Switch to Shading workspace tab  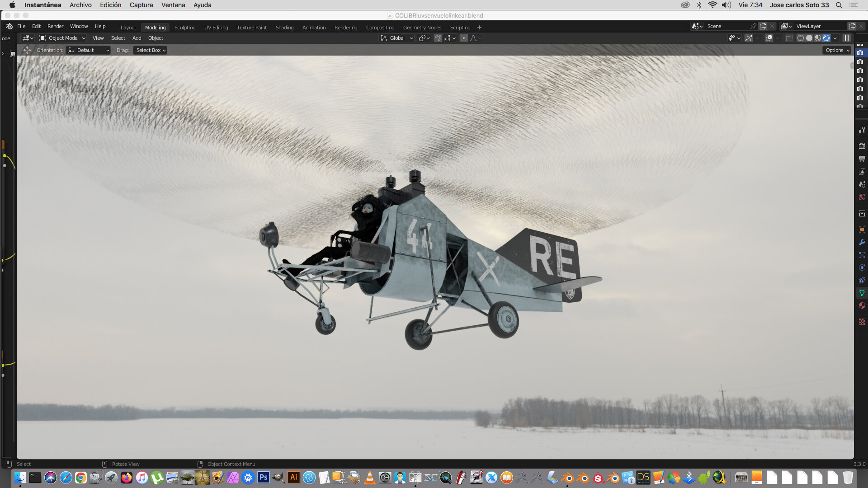[284, 28]
